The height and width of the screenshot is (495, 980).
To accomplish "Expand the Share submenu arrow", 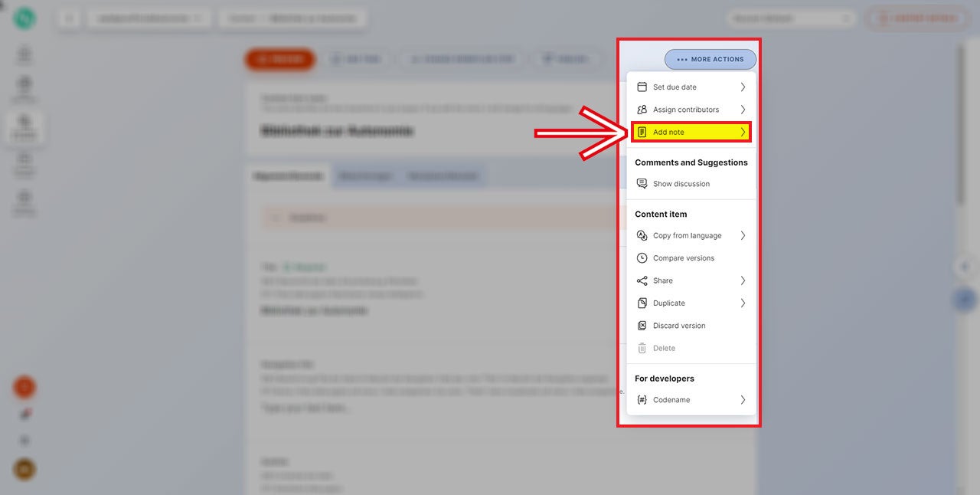I will [x=743, y=280].
